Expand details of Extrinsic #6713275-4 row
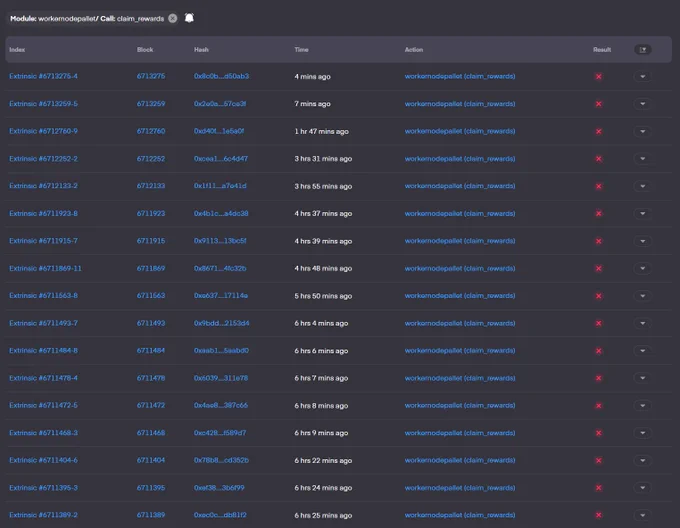 [643, 77]
